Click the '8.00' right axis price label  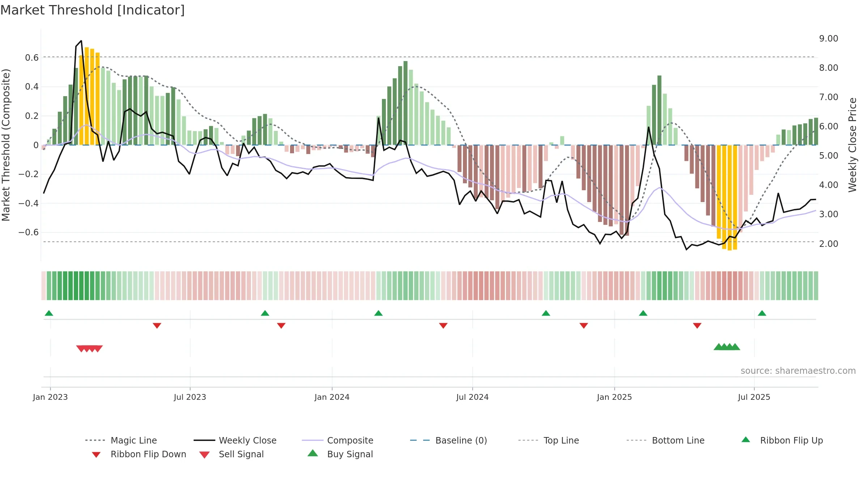point(829,68)
